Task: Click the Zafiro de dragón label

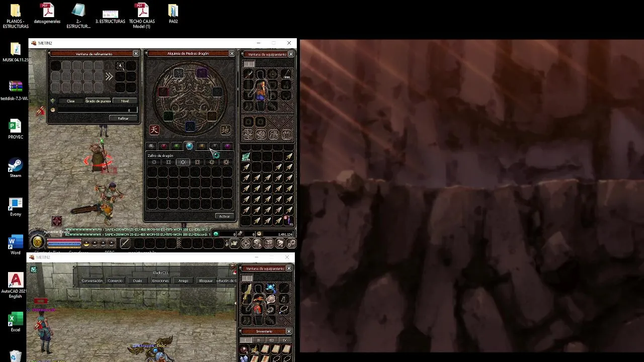Action: 160,156
